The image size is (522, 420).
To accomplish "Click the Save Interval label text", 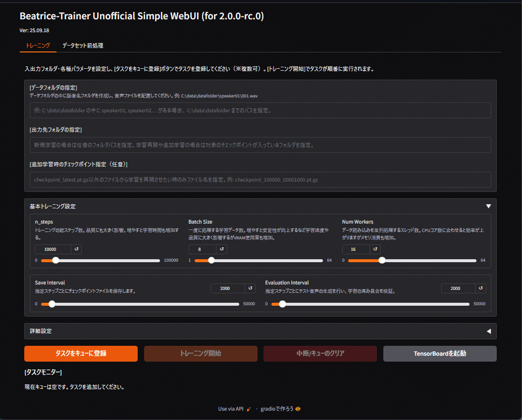I will click(50, 282).
